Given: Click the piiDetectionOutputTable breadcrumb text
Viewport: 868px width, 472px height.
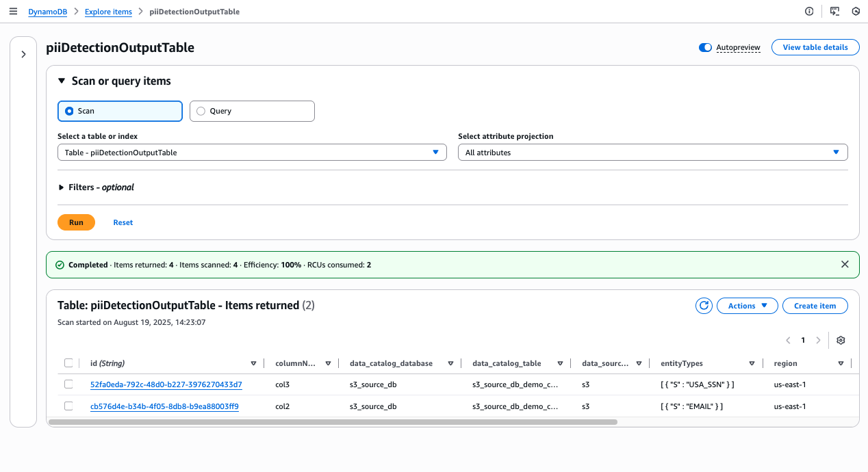Looking at the screenshot, I should click(x=194, y=12).
